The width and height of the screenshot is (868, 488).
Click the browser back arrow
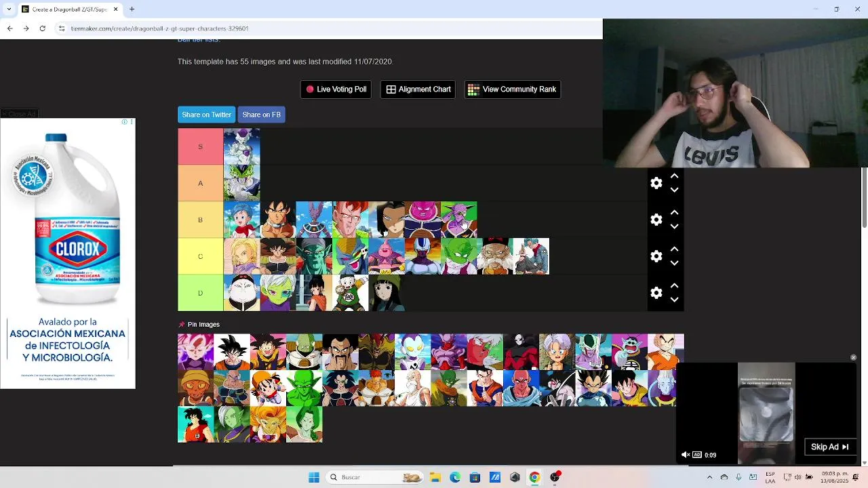tap(9, 28)
